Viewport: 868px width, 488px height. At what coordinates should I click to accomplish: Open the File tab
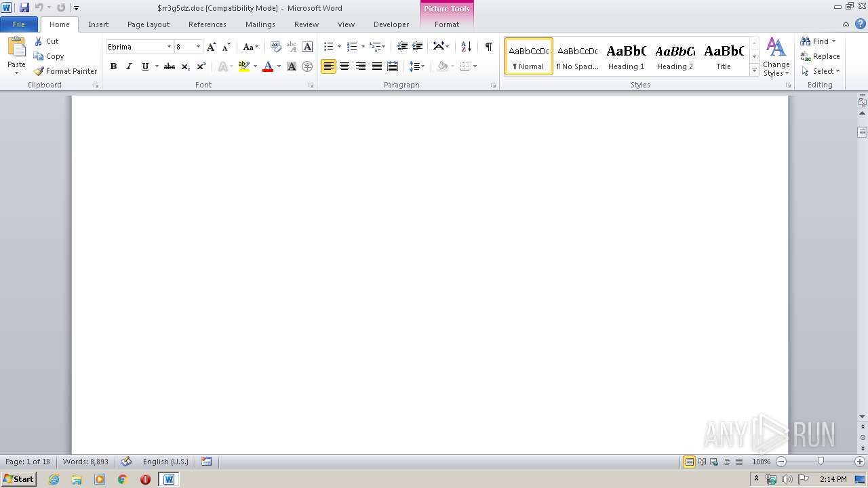(19, 24)
